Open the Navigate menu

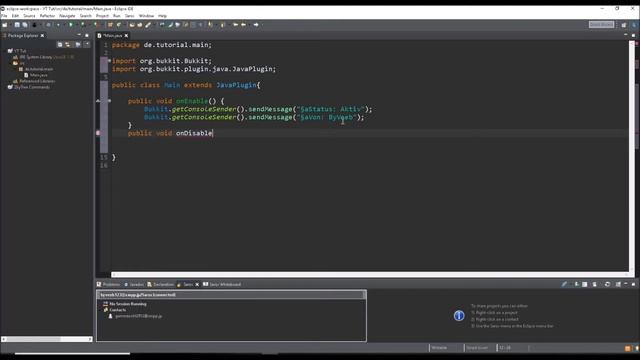point(67,16)
